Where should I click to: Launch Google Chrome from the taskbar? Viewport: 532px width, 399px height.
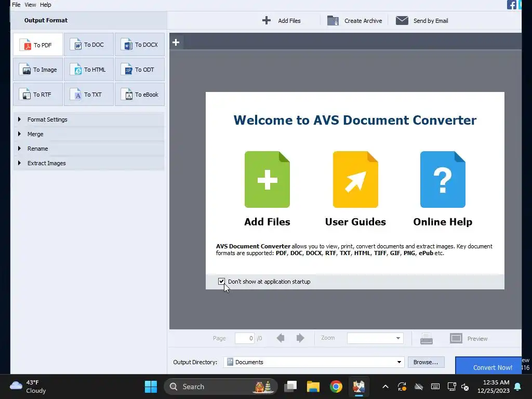tap(336, 387)
